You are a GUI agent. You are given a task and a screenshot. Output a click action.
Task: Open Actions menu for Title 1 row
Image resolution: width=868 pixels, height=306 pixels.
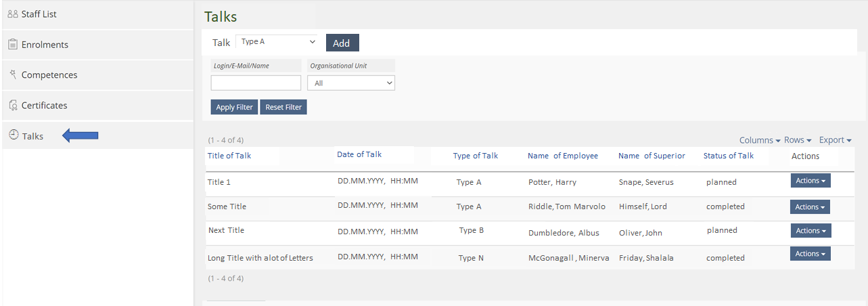point(810,181)
